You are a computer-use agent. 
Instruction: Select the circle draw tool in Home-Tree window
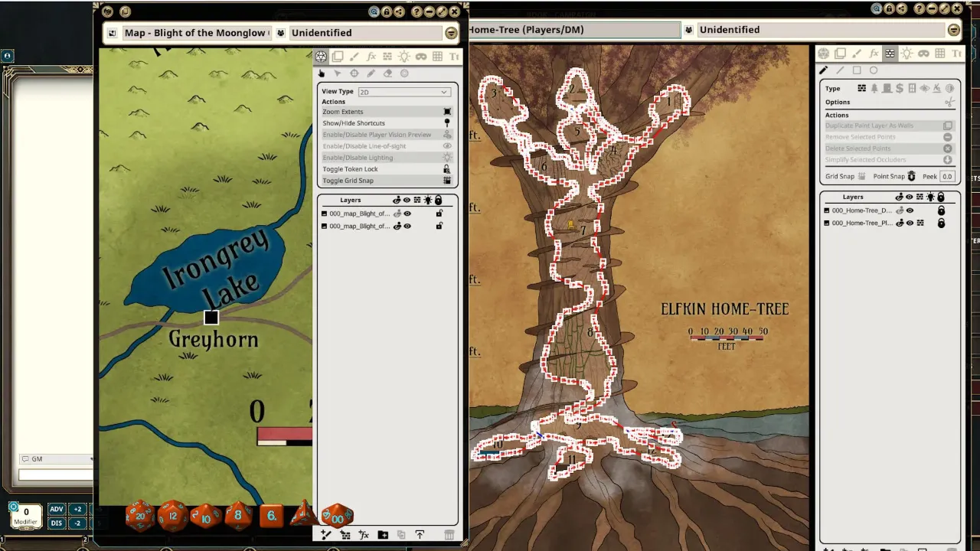pos(874,70)
